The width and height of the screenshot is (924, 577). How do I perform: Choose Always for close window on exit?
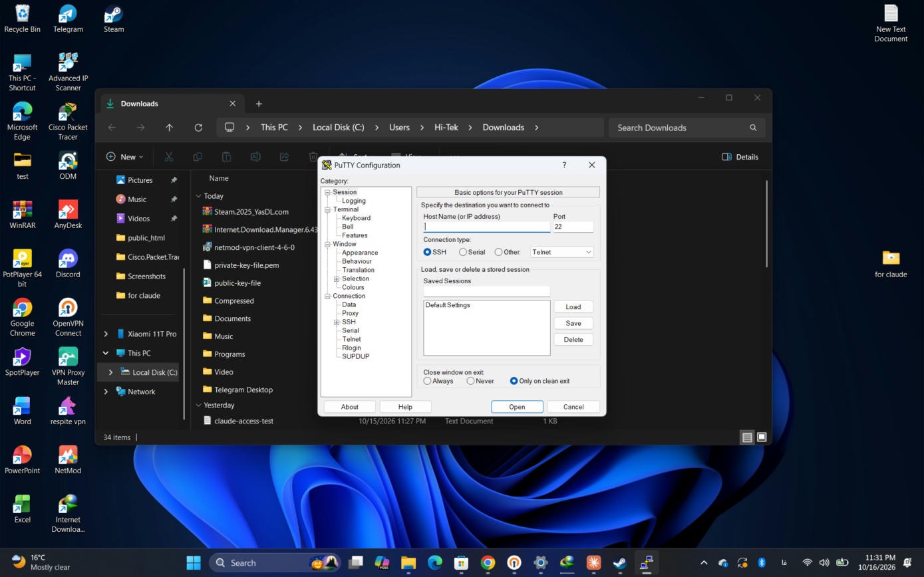click(427, 381)
